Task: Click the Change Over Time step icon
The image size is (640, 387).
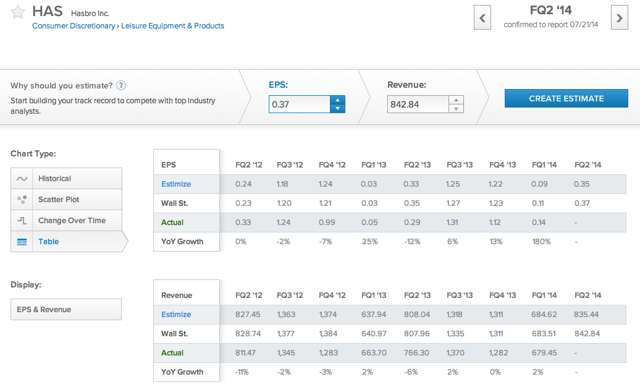Action: [22, 220]
